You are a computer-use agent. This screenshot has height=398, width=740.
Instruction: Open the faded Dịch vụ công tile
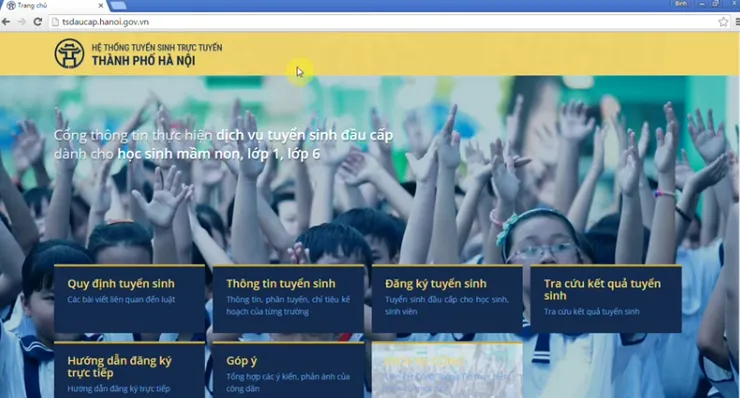click(x=447, y=370)
